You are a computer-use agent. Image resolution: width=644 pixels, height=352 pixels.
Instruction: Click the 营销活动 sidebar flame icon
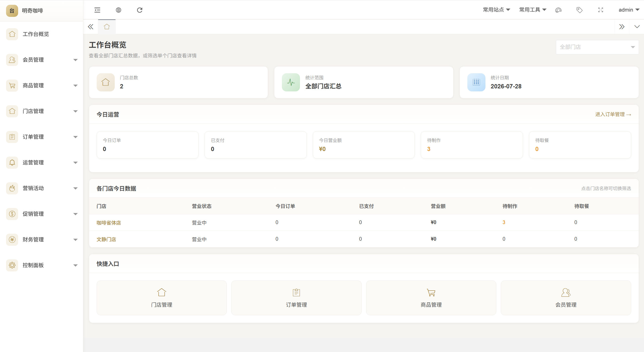[12, 188]
